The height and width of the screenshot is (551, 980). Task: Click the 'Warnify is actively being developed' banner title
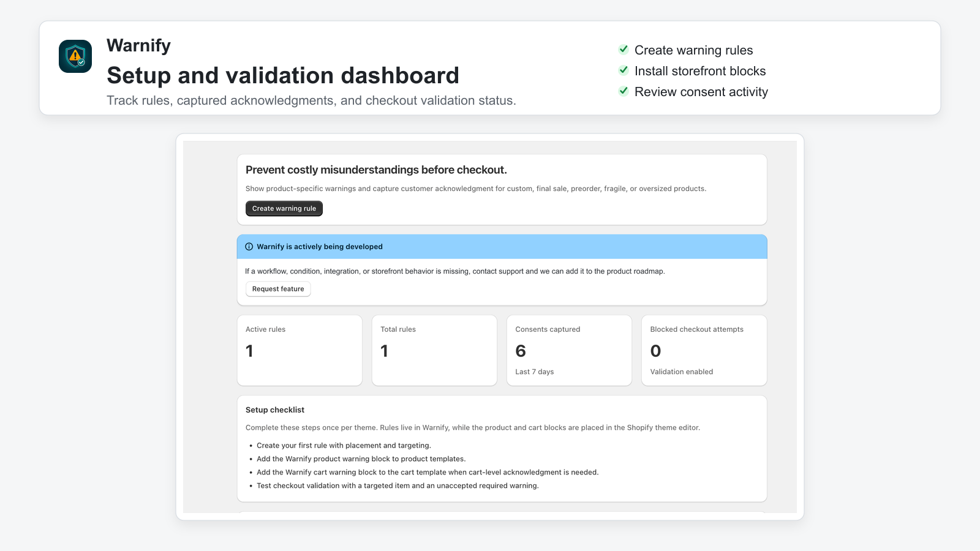click(320, 247)
